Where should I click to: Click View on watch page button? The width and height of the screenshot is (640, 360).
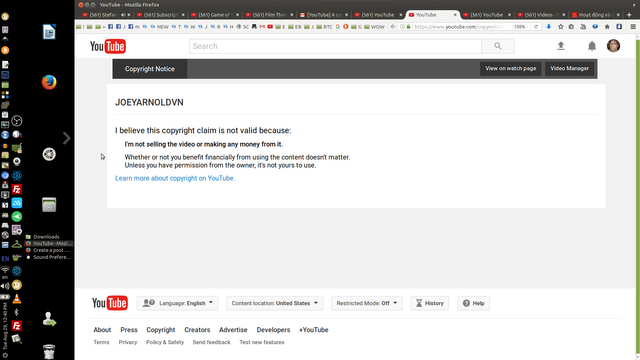tap(511, 69)
